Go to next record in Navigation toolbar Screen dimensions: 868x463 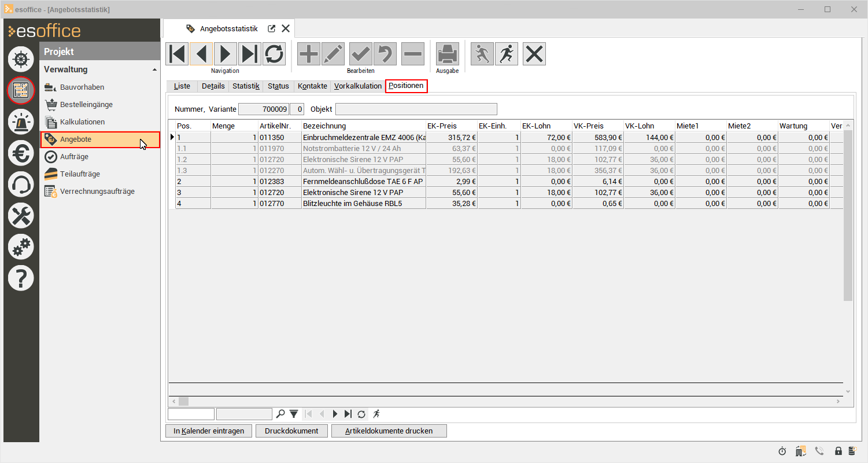click(x=226, y=54)
